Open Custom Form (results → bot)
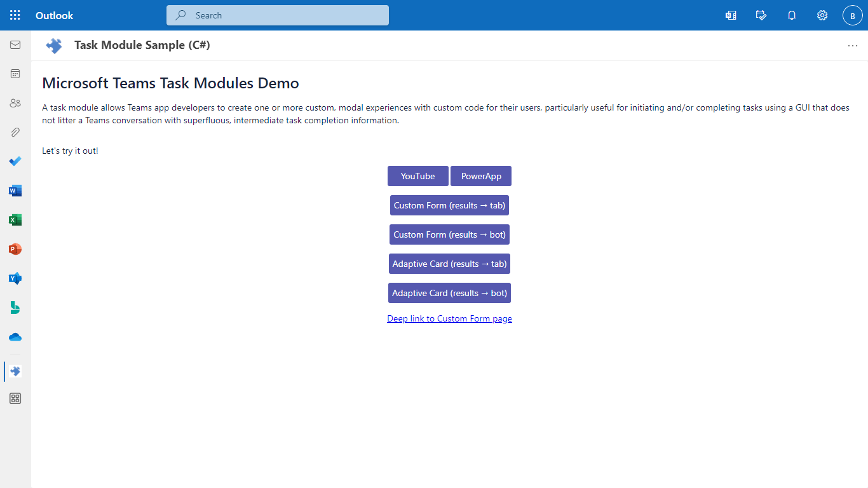The width and height of the screenshot is (868, 488). [x=449, y=234]
